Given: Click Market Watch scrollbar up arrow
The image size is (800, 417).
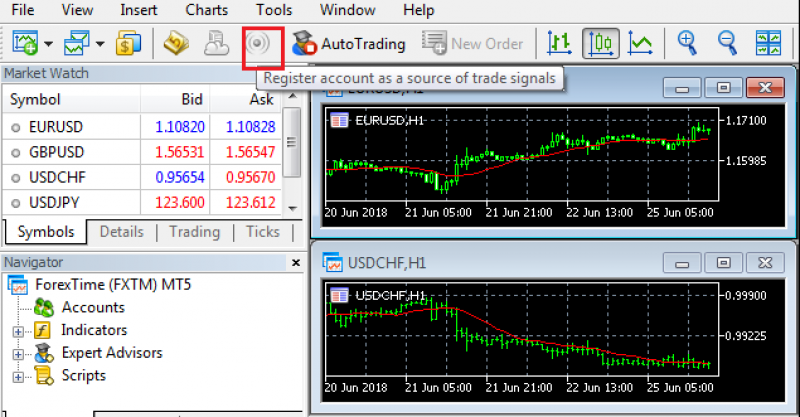Looking at the screenshot, I should (x=292, y=95).
